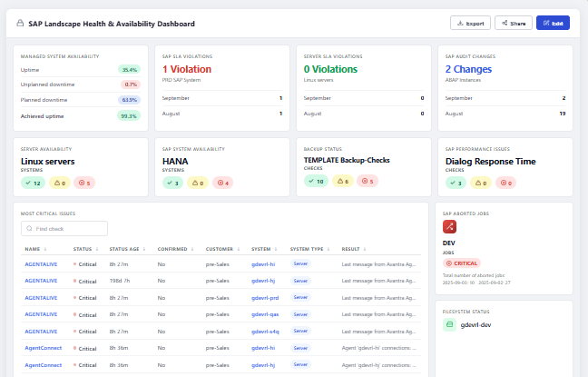Click the red aborted jobs icon above DEV
Screen dimensions: 588x377
[449, 227]
